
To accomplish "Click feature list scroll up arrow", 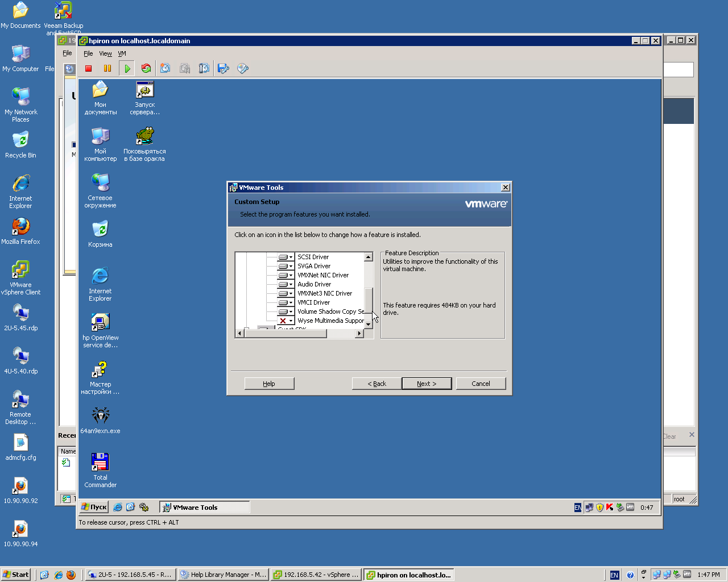I will pos(368,257).
